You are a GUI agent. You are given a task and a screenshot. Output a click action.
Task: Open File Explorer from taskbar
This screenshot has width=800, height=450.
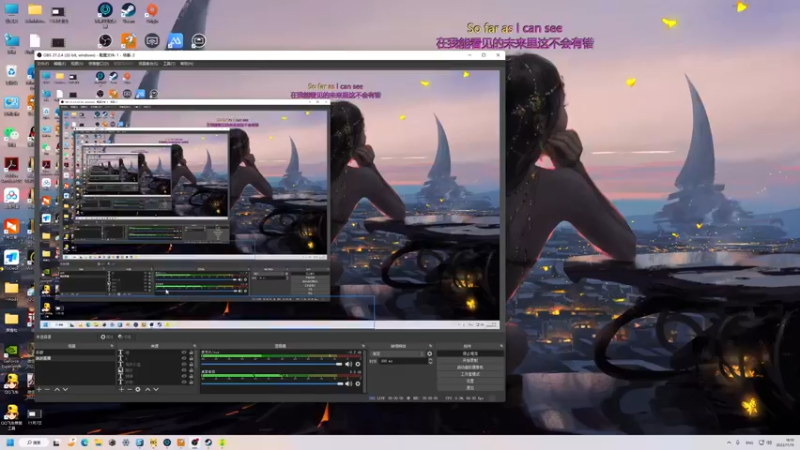pos(98,442)
